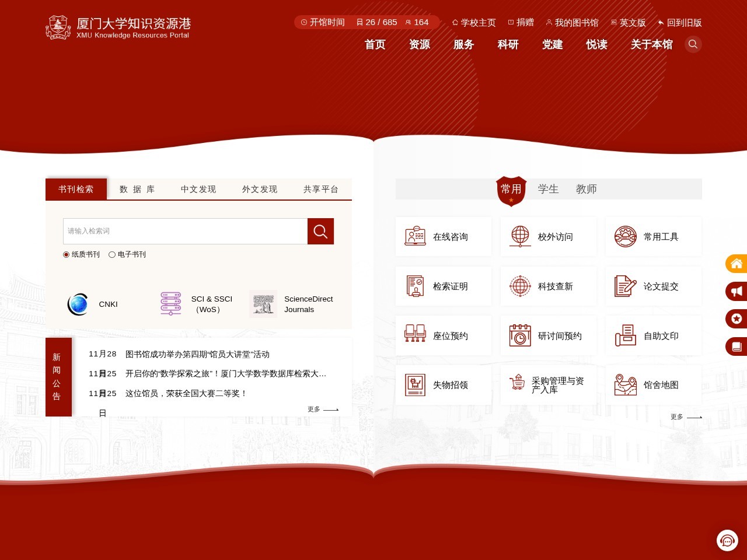Click the CNKI database logo
747x560 pixels.
pos(78,304)
